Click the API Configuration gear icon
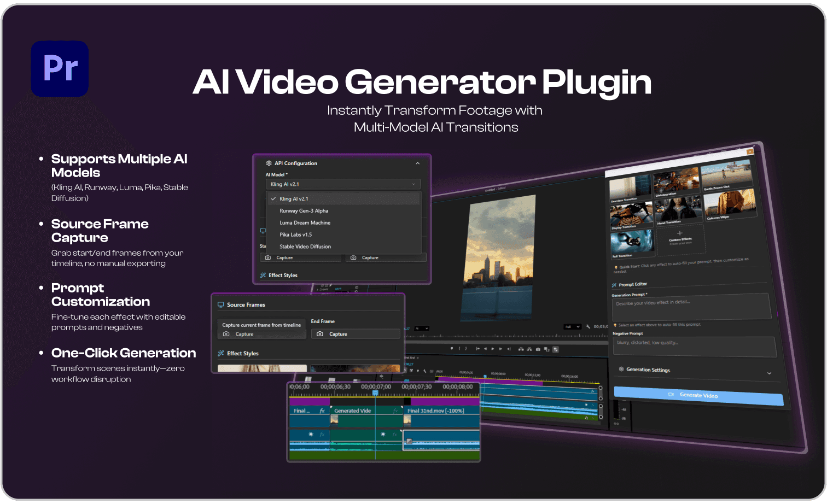This screenshot has width=827, height=504. pos(269,163)
